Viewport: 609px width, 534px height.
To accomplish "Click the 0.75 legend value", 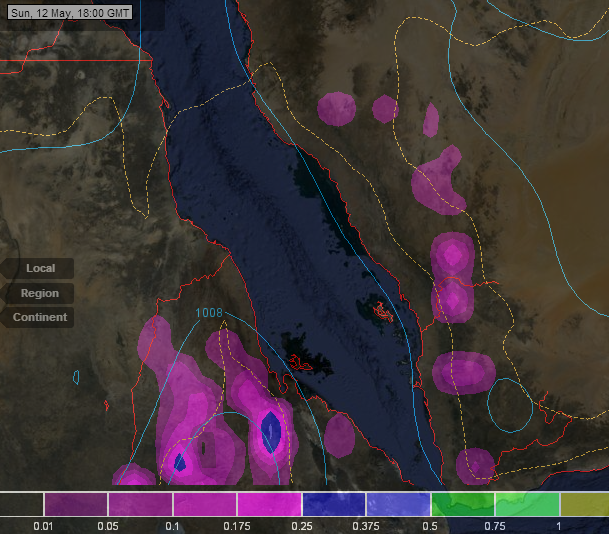I will point(495,527).
